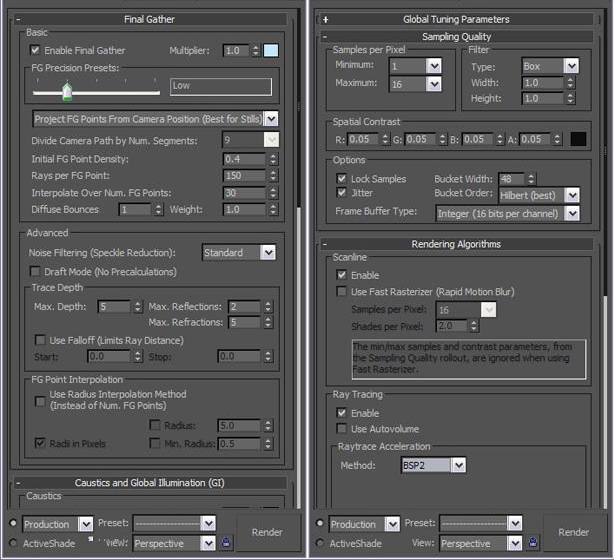
Task: Open Raytrace Acceleration Method BSP2 dropdown
Action: (459, 465)
